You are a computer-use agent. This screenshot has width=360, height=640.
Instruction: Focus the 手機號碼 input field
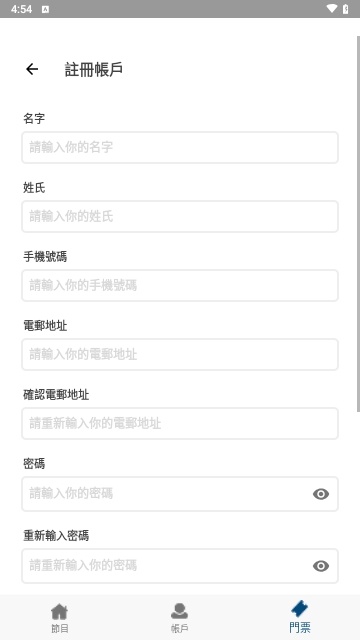tap(180, 285)
